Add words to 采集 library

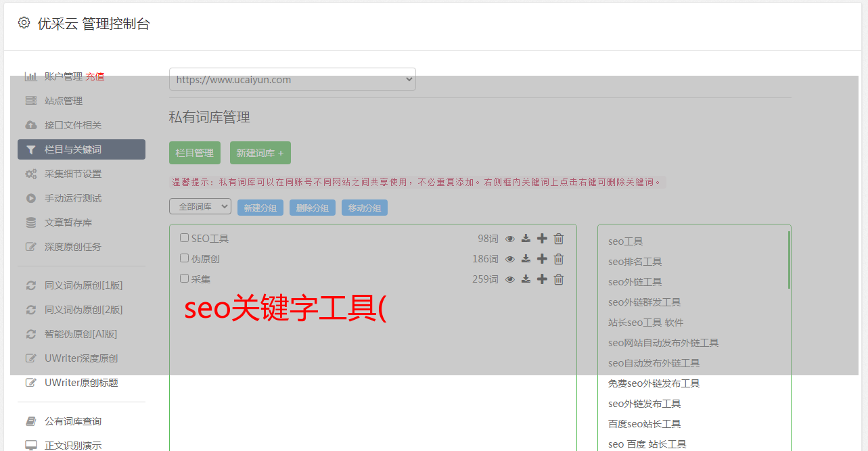click(x=542, y=279)
